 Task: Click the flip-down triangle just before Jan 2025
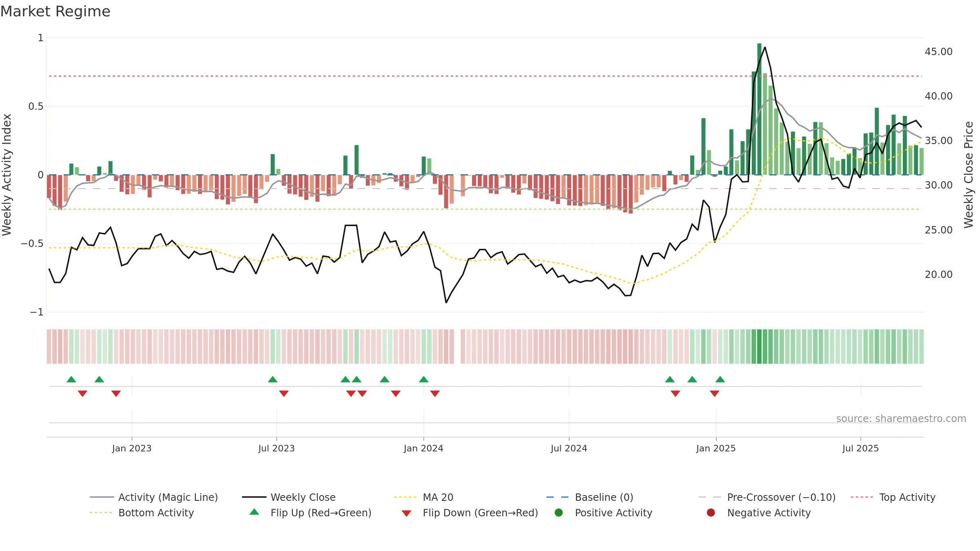pyautogui.click(x=714, y=393)
